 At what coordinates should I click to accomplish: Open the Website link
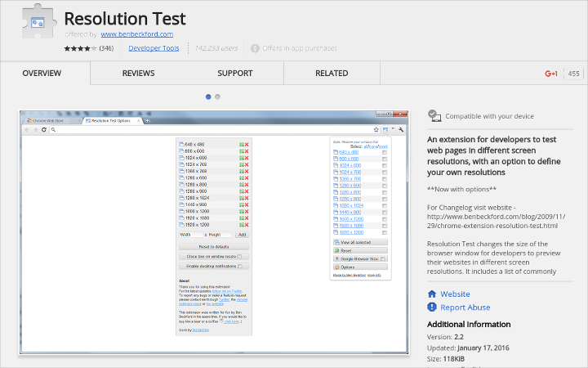click(x=455, y=294)
